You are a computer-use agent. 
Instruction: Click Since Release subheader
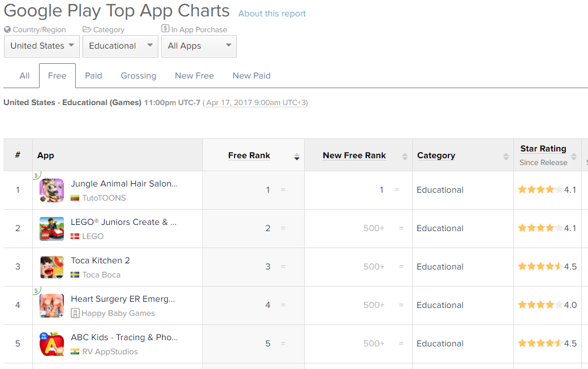[x=543, y=163]
